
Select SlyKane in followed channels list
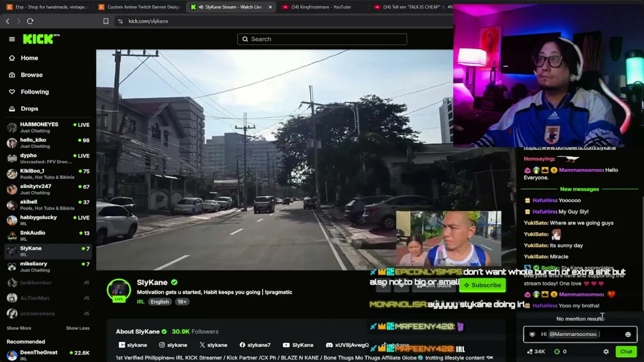click(48, 251)
